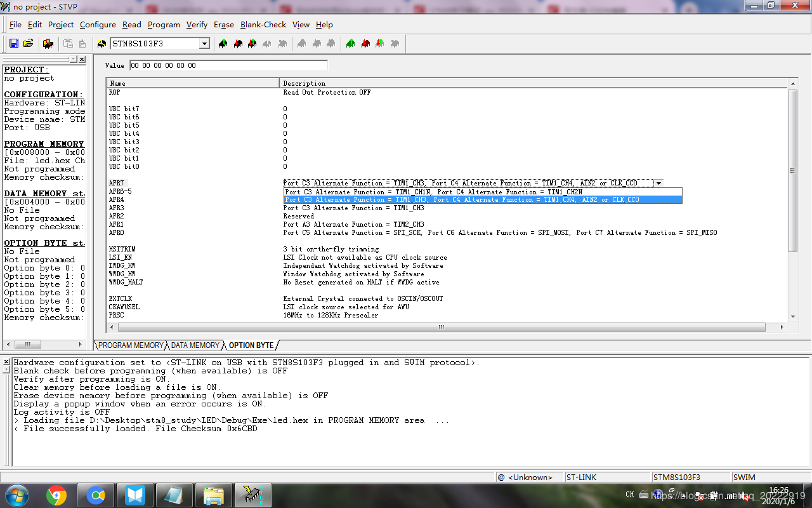Image resolution: width=812 pixels, height=508 pixels.
Task: Click the black chip with red arrow icon
Action: pos(238,44)
